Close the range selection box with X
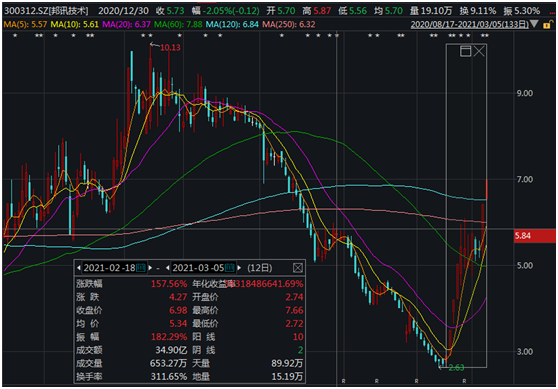Image resolution: width=558 pixels, height=389 pixels. [x=479, y=51]
